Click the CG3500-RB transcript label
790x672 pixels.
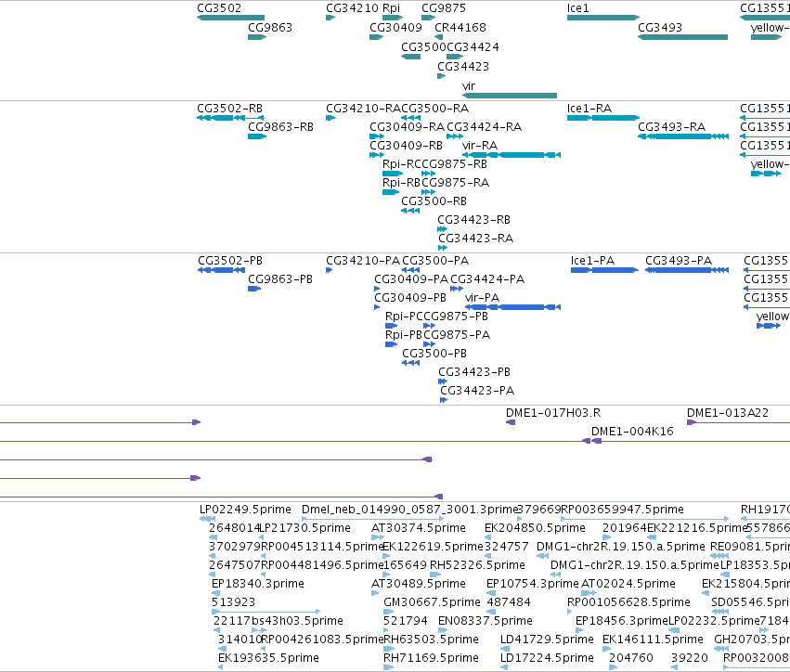pos(434,201)
